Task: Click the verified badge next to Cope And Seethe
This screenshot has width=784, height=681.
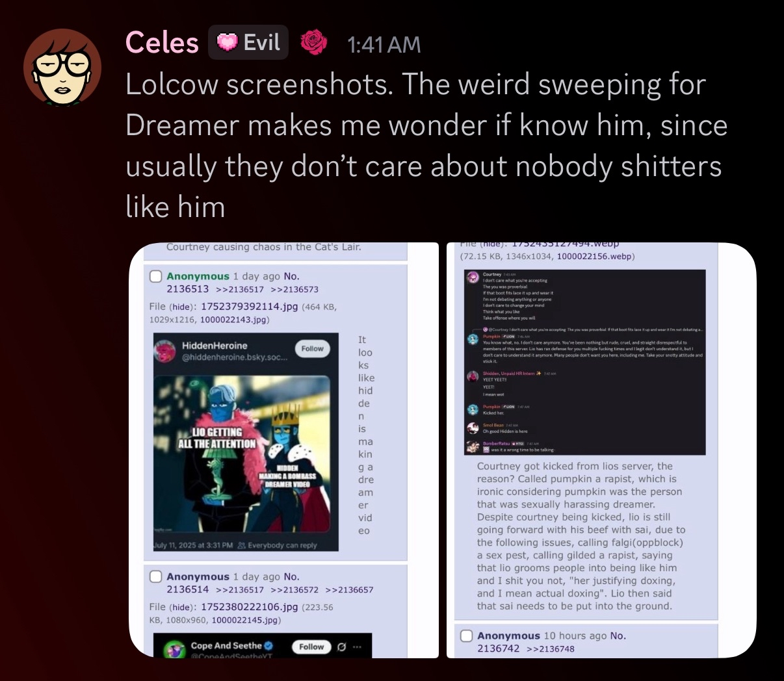Action: (268, 646)
